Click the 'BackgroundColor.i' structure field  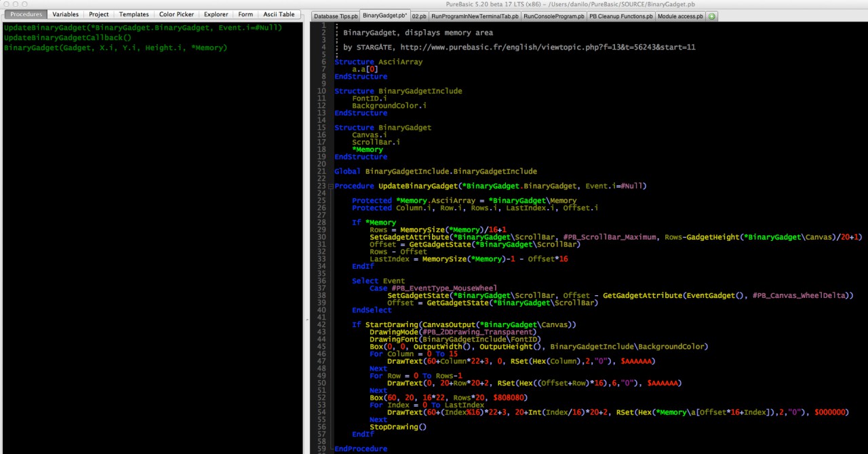pyautogui.click(x=389, y=106)
